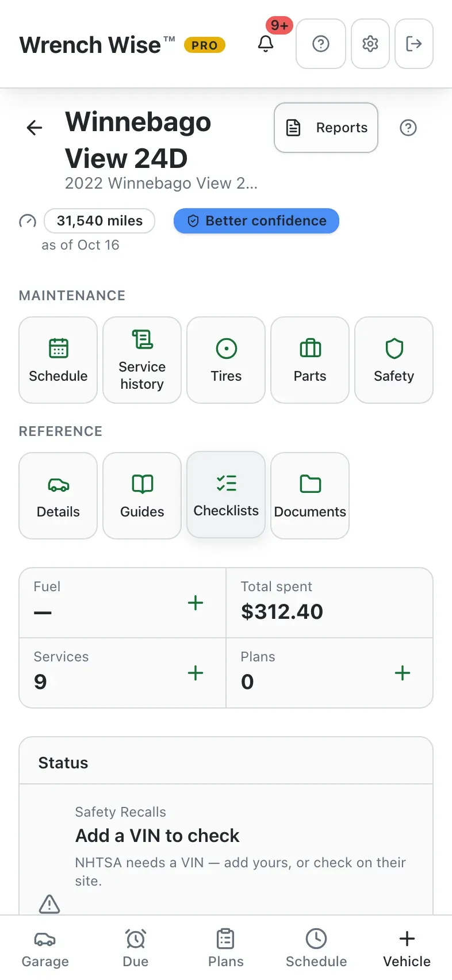This screenshot has width=452, height=980.
Task: Open the Details reference tile
Action: (x=58, y=496)
